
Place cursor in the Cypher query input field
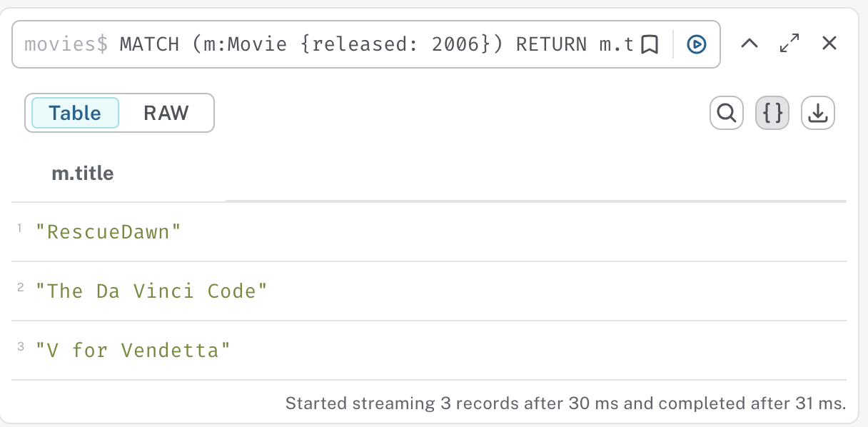(357, 44)
